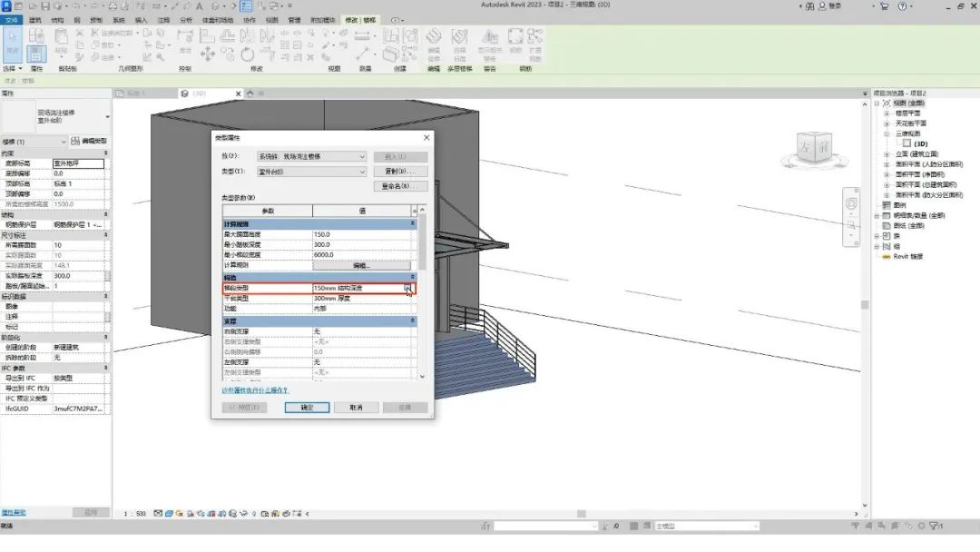The image size is (980, 552).
Task: Collapse the 支撑 section in the parameter table
Action: point(413,320)
